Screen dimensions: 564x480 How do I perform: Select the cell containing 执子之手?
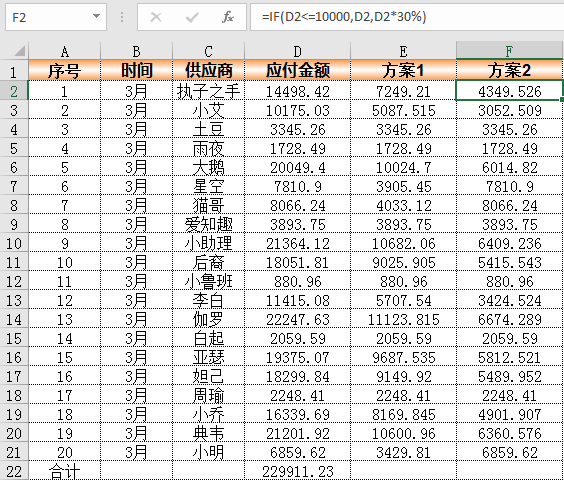[209, 91]
